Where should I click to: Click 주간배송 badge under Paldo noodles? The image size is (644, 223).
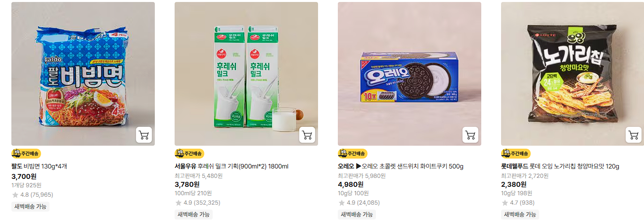[26, 154]
